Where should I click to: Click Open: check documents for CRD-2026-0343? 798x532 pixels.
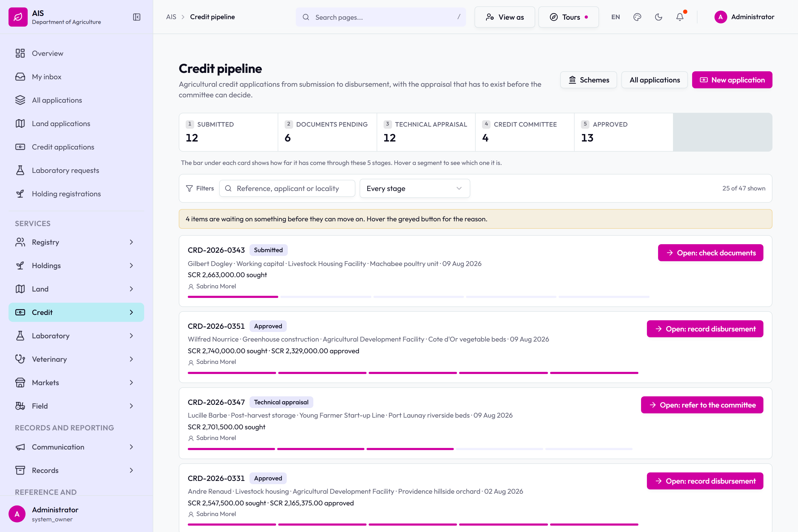tap(710, 253)
